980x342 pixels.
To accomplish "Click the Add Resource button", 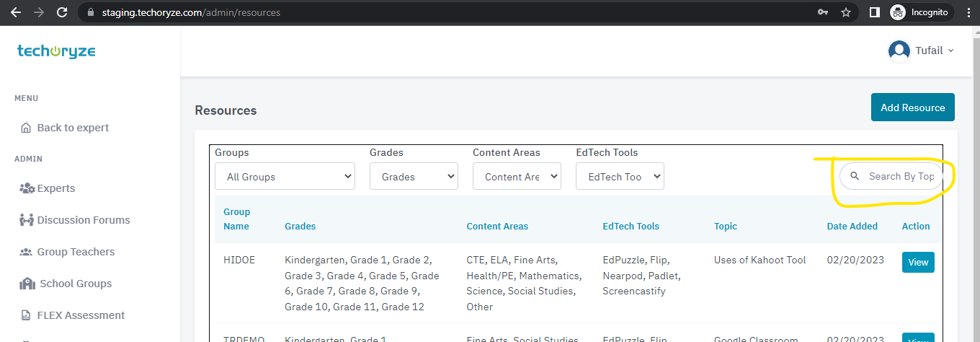I will (x=912, y=108).
